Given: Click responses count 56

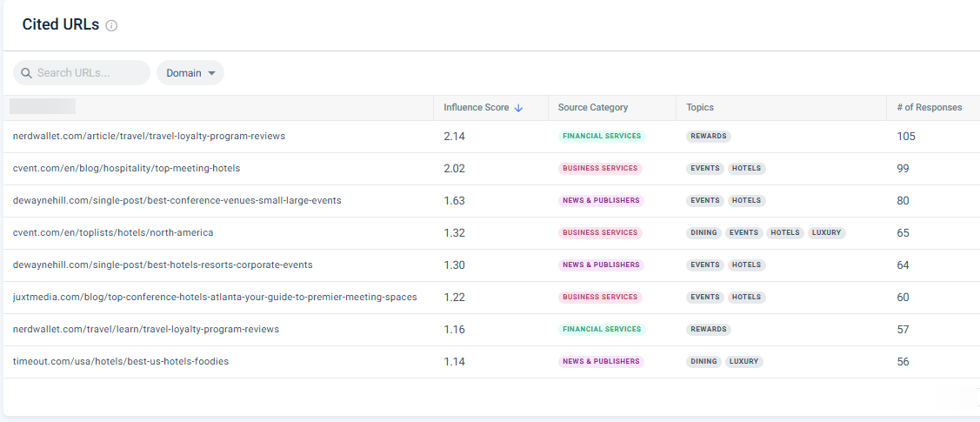Looking at the screenshot, I should point(903,362).
